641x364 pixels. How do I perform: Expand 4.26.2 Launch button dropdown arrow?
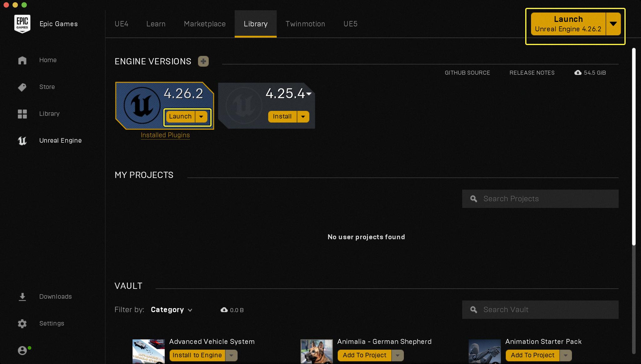tap(201, 117)
